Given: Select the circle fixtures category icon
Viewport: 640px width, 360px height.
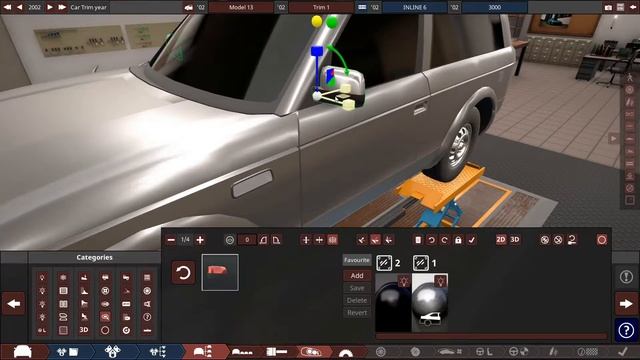Looking at the screenshot, I should pyautogui.click(x=105, y=330).
